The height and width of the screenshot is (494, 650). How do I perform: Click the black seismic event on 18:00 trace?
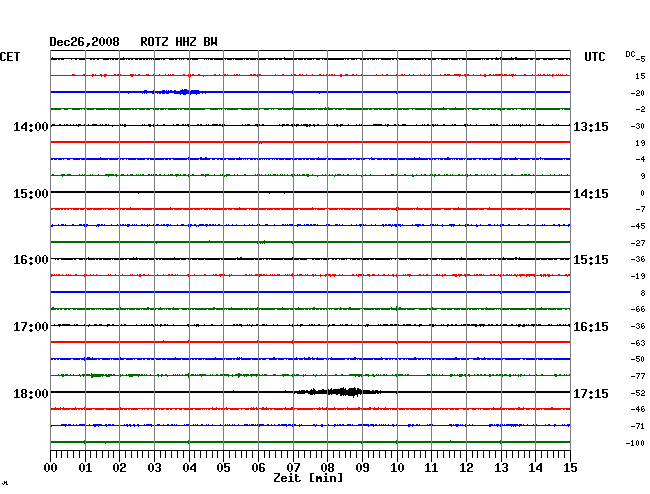click(338, 392)
